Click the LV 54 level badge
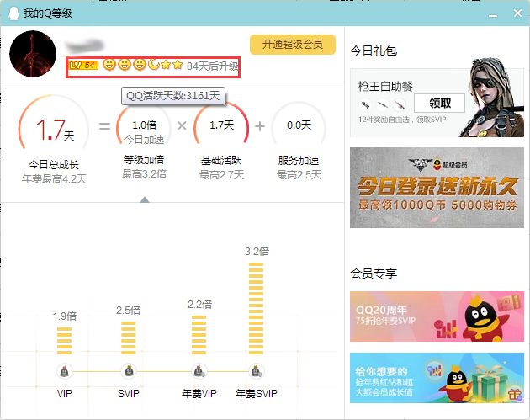 click(82, 65)
